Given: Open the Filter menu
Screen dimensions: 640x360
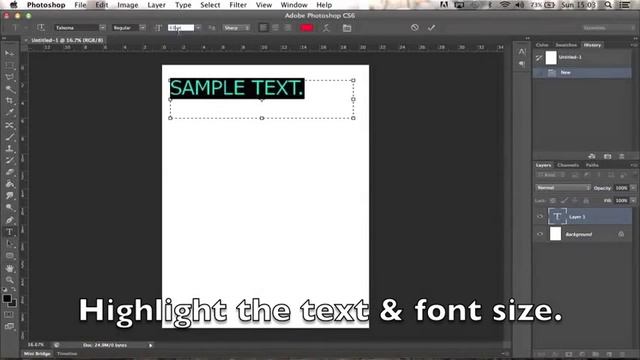Looking at the screenshot, I should tap(238, 5).
